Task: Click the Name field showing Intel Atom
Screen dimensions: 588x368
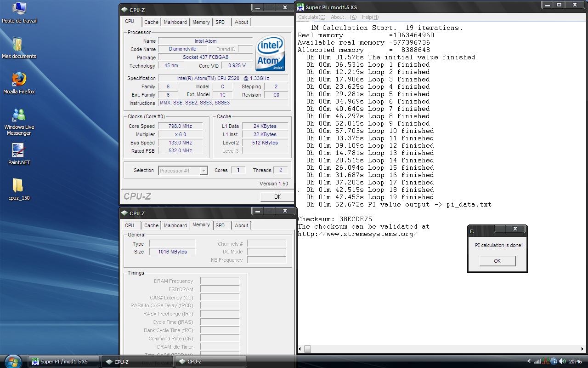Action: click(205, 41)
